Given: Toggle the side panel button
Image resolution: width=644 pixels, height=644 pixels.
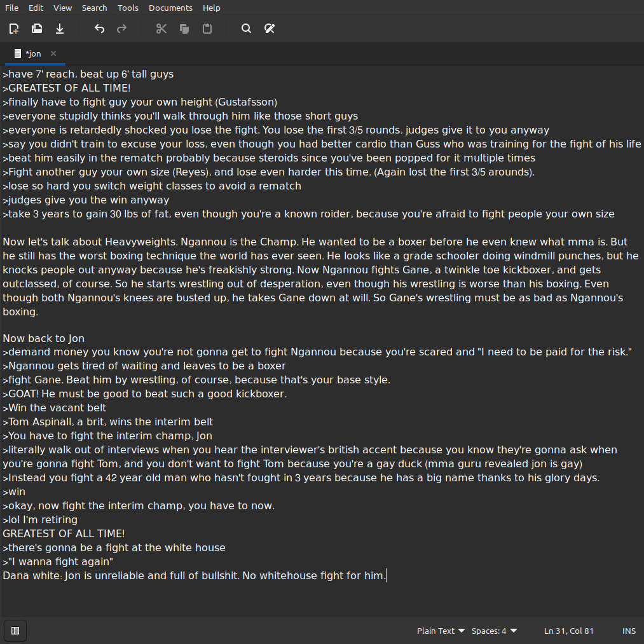Looking at the screenshot, I should click(15, 631).
